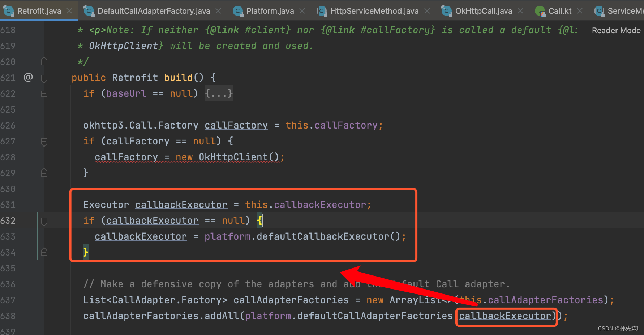Click 'okhttp3.Call.Factory' type on line 626
The image size is (644, 335).
coord(141,125)
